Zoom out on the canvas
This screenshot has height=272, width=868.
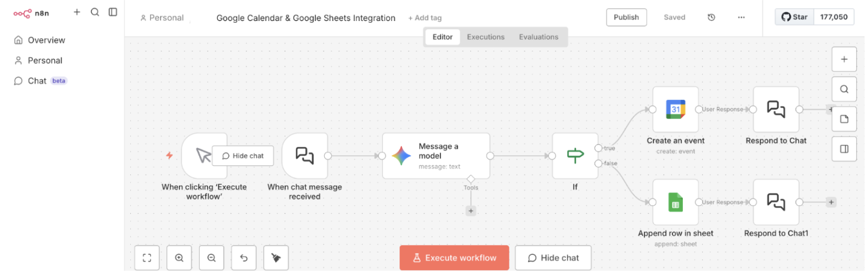(x=211, y=257)
